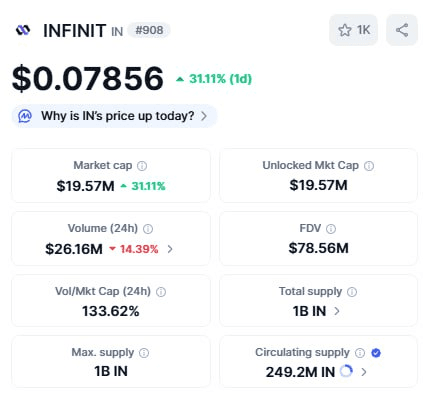Open the share icon button

coord(402,30)
